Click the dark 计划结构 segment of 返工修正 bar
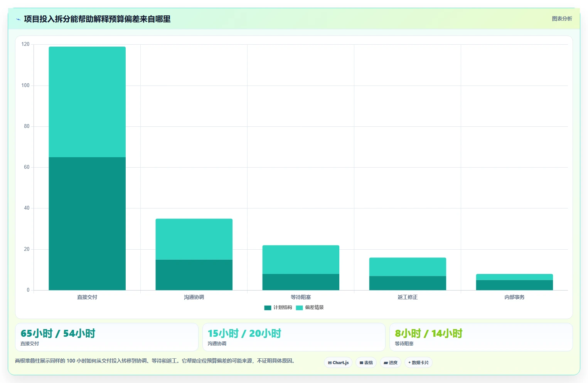The image size is (588, 383). tap(408, 283)
